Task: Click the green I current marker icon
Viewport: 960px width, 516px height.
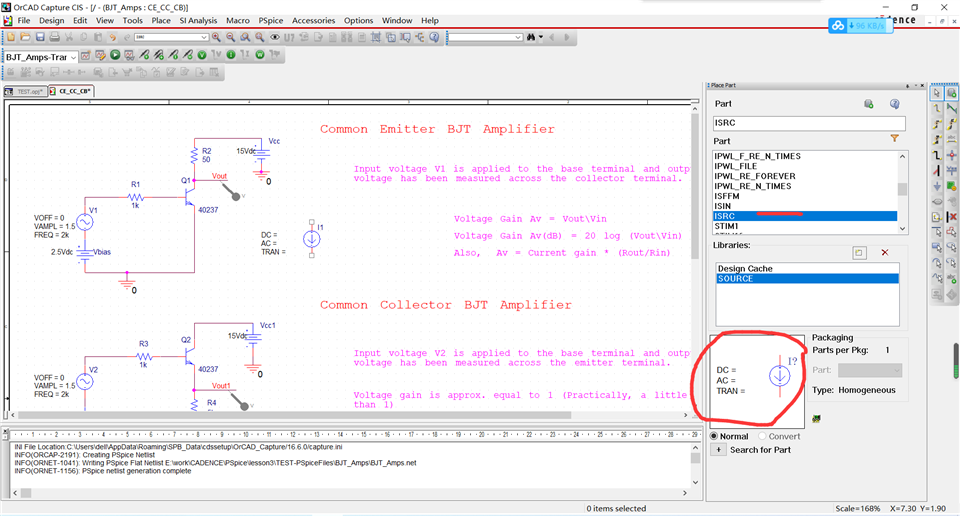Action: coord(231,55)
